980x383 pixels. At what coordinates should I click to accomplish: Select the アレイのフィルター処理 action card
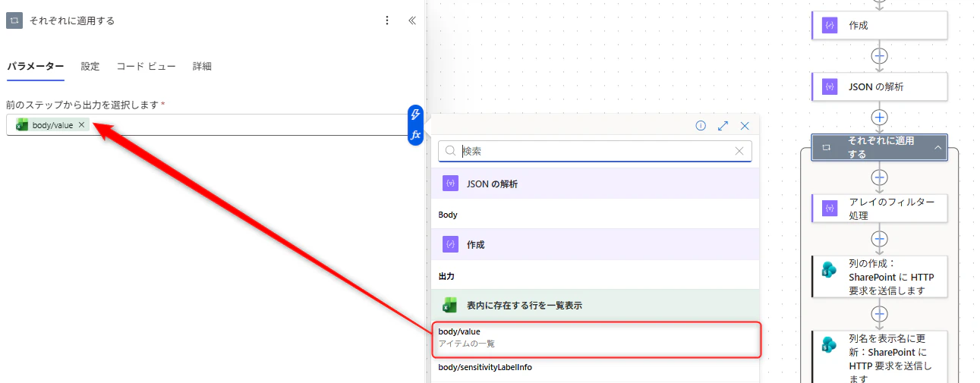tap(879, 209)
